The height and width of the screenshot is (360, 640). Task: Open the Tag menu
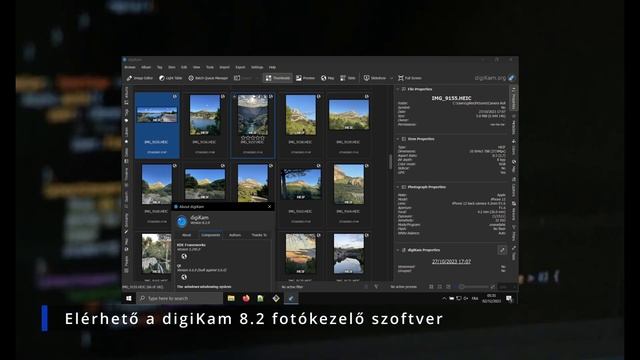[x=160, y=67]
